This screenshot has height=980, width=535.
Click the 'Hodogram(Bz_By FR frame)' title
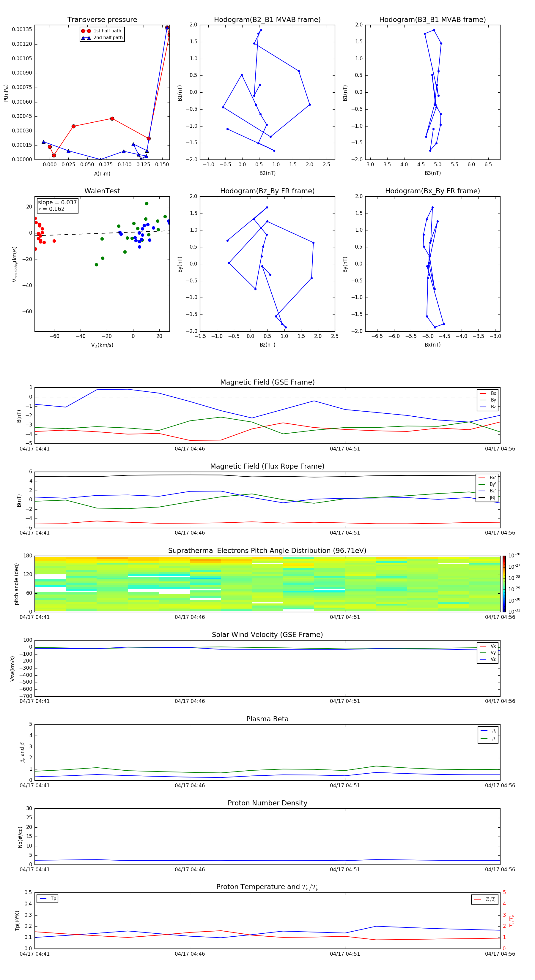[x=267, y=191]
